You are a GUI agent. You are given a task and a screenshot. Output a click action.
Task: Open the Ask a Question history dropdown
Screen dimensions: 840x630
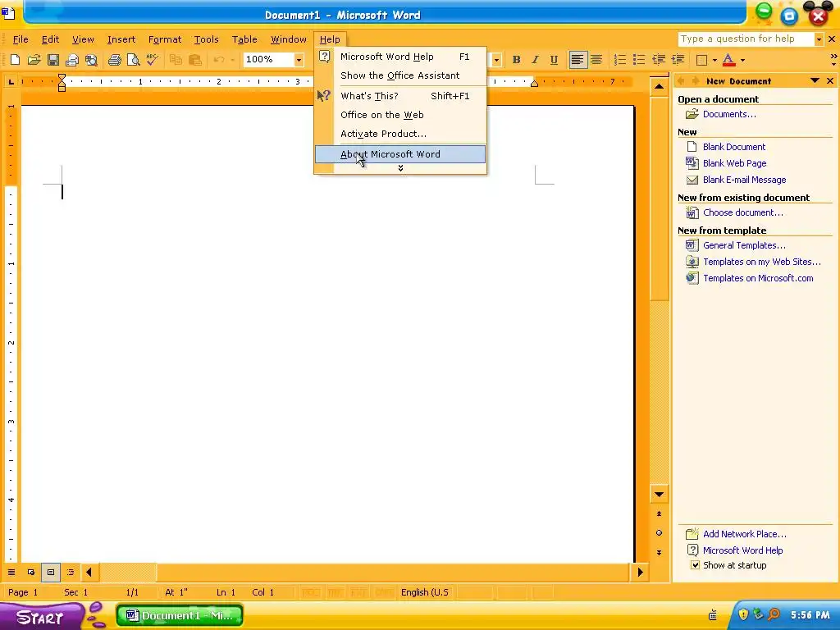click(819, 39)
